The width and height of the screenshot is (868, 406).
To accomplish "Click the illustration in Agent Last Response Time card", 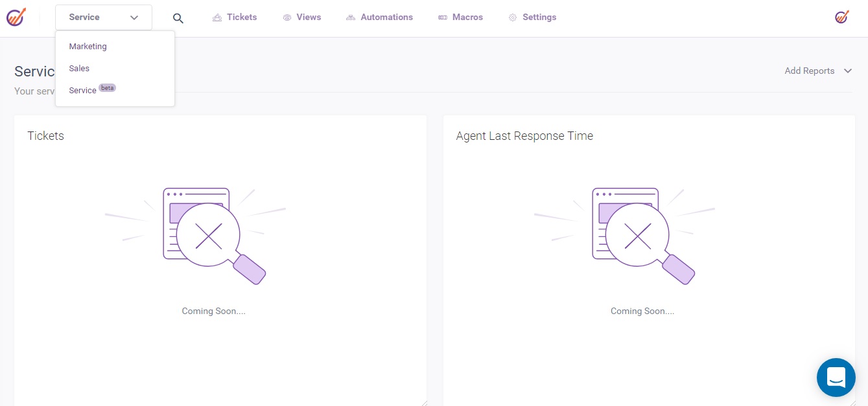I will click(x=638, y=236).
